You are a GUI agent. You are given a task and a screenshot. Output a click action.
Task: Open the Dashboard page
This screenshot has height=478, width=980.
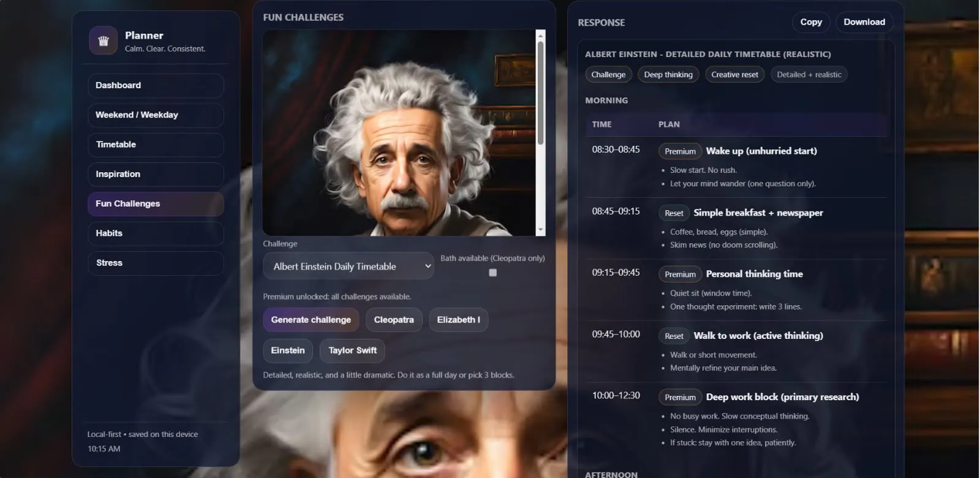(x=156, y=86)
